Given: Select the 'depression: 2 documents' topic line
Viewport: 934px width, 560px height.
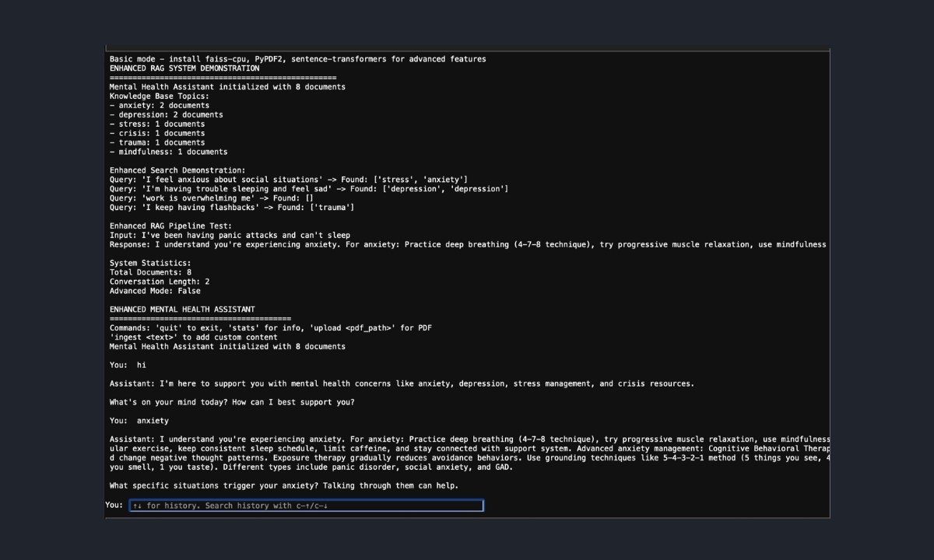Looking at the screenshot, I should (x=167, y=115).
